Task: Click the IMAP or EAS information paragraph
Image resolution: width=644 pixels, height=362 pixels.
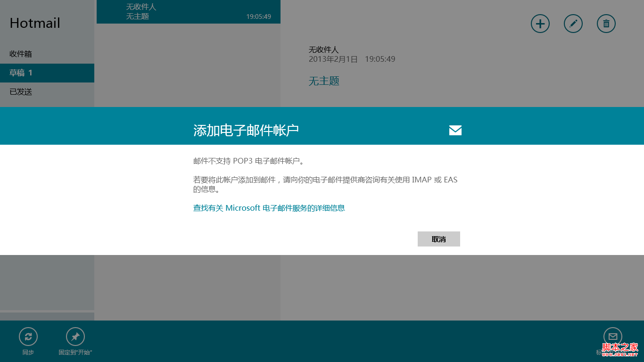Action: pos(325,184)
